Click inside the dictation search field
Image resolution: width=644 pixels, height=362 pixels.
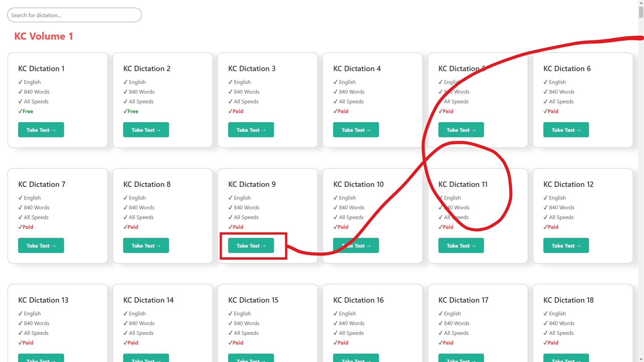coord(74,15)
